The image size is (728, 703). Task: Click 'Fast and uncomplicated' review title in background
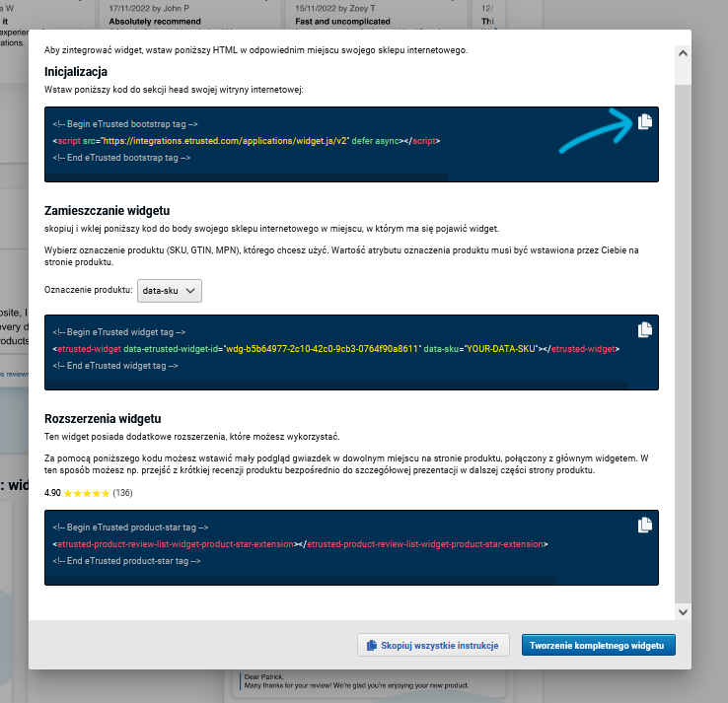coord(342,22)
